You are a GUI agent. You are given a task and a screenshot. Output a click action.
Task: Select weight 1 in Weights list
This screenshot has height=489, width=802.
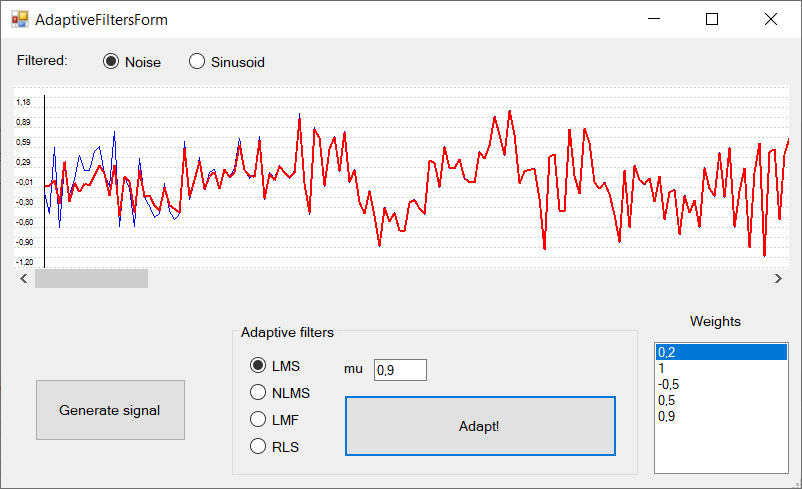tap(721, 368)
